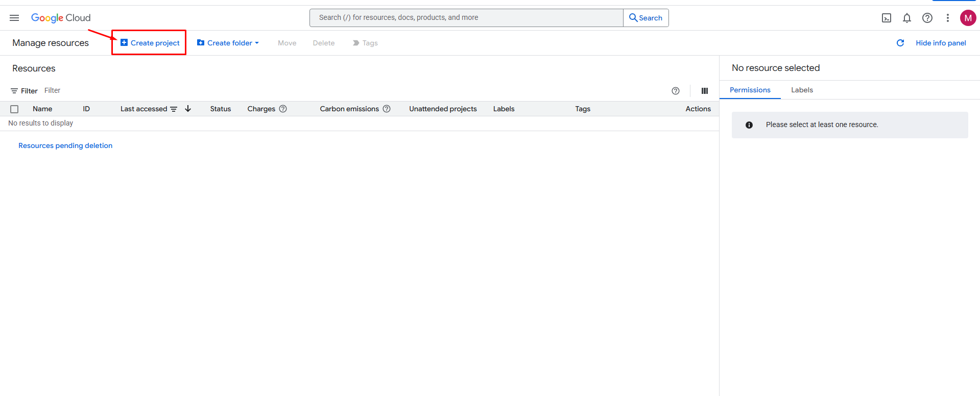Switch to the Permissions tab
Image resolution: width=980 pixels, height=396 pixels.
coord(750,90)
